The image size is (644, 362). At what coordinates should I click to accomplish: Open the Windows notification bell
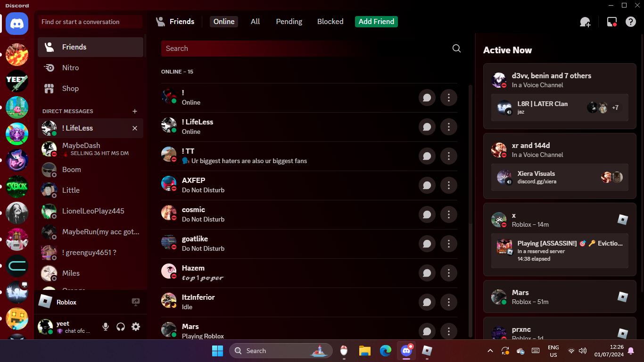(631, 351)
